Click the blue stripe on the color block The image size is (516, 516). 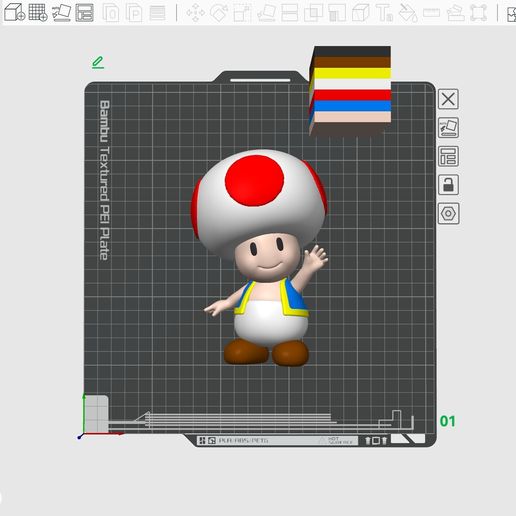pyautogui.click(x=352, y=106)
